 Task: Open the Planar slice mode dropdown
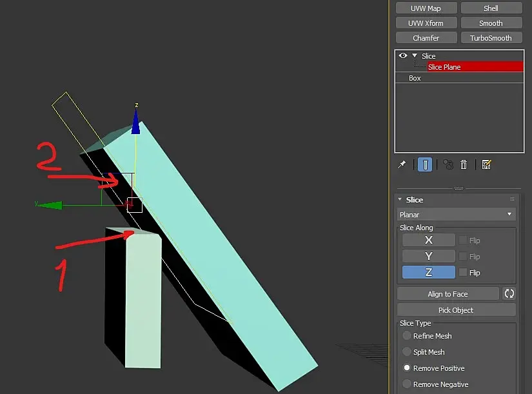(456, 215)
